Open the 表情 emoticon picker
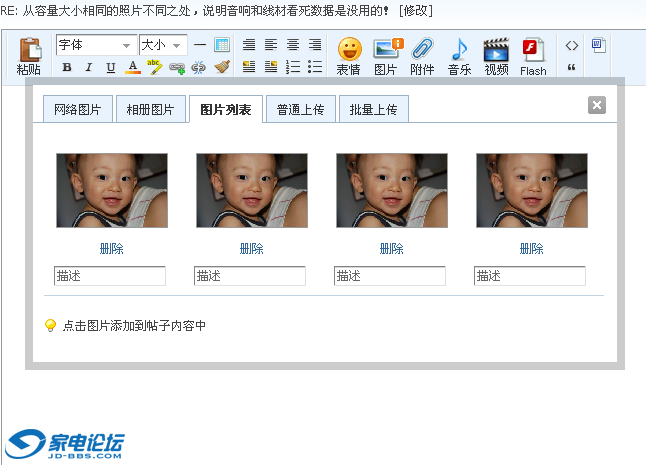Viewport: 646px width, 465px height. (349, 56)
